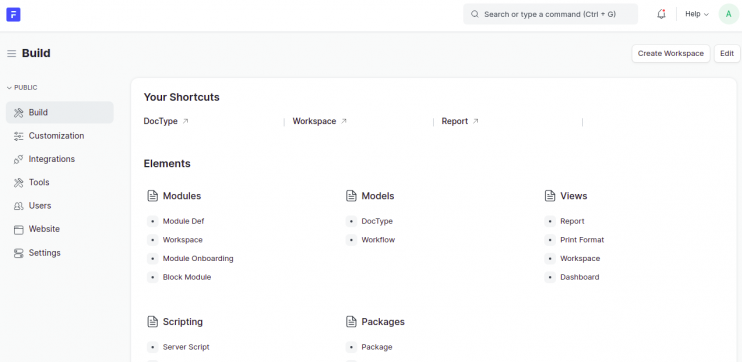This screenshot has width=742, height=362.
Task: Open the Tools workspace
Action: tap(60, 182)
